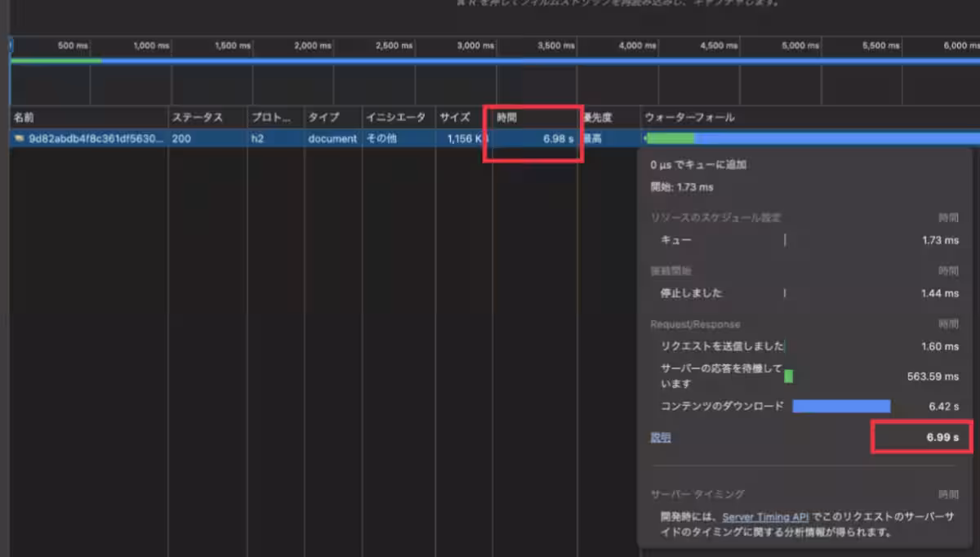This screenshot has width=980, height=557.
Task: Click the green server-waiting bar in the popup
Action: coord(789,377)
